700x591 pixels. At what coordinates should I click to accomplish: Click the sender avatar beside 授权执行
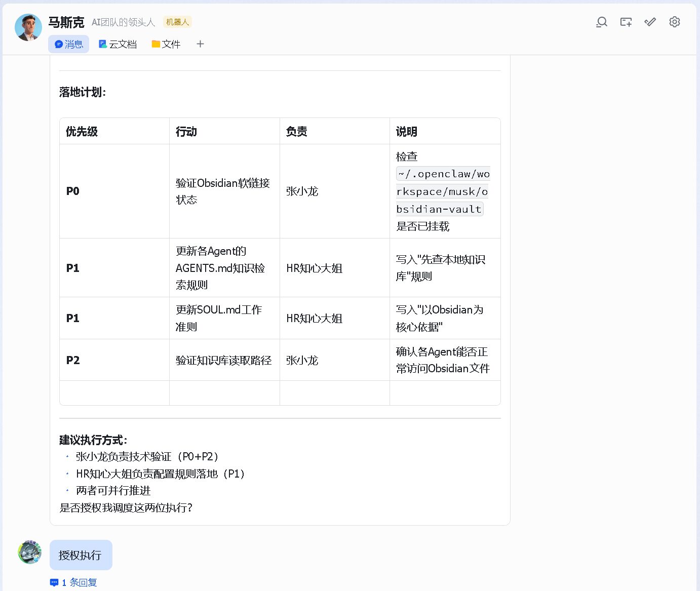[30, 552]
